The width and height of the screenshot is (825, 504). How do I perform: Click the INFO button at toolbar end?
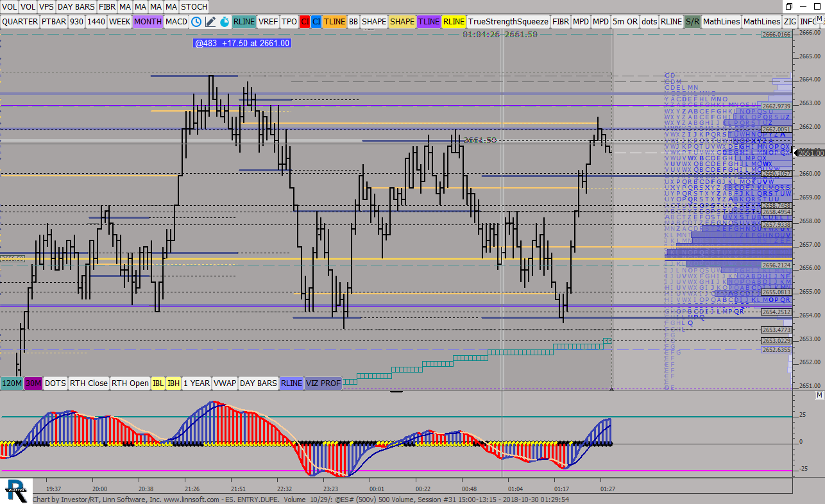(x=808, y=21)
